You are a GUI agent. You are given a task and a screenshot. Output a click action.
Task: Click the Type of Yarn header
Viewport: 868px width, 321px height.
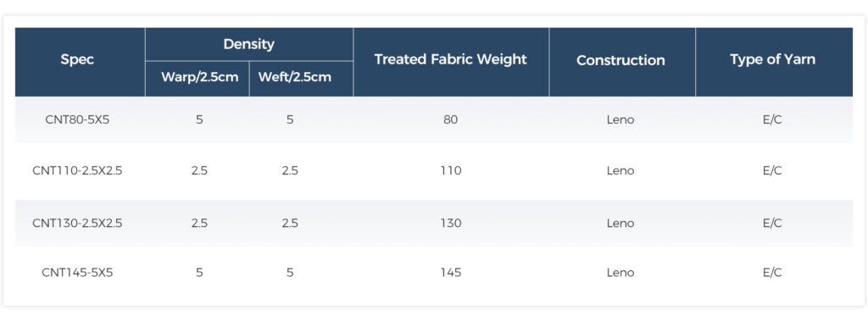772,60
